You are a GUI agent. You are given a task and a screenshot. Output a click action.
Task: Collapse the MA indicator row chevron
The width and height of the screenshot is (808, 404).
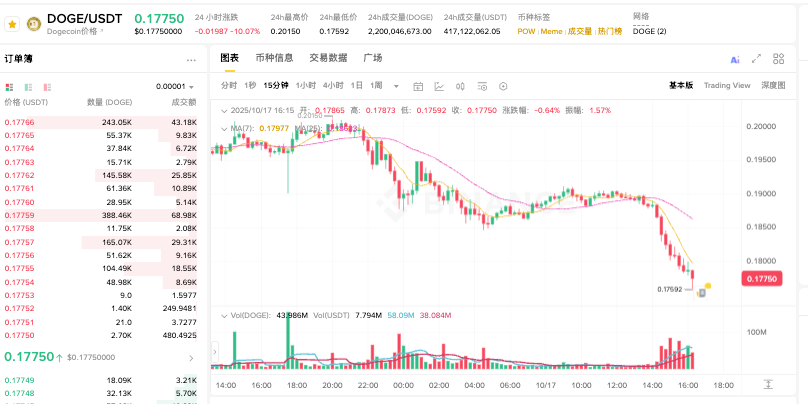224,128
